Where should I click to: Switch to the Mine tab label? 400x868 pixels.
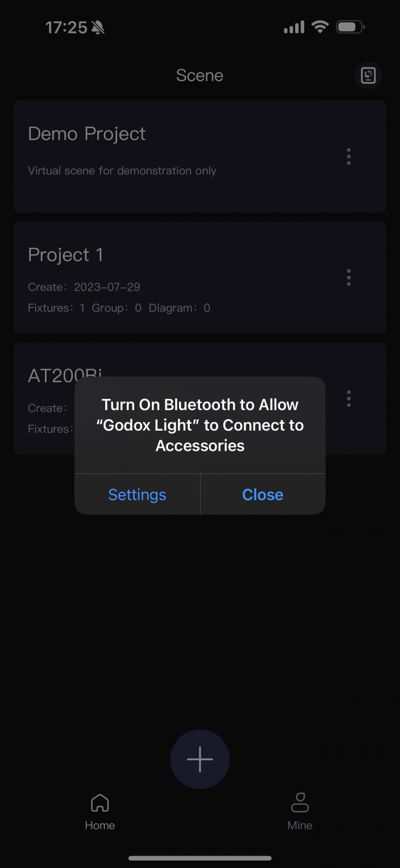tap(300, 825)
